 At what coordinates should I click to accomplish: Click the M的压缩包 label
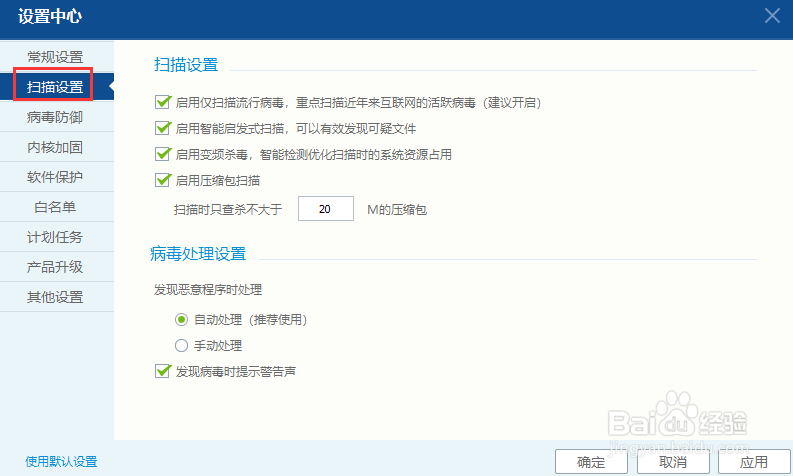pyautogui.click(x=397, y=209)
